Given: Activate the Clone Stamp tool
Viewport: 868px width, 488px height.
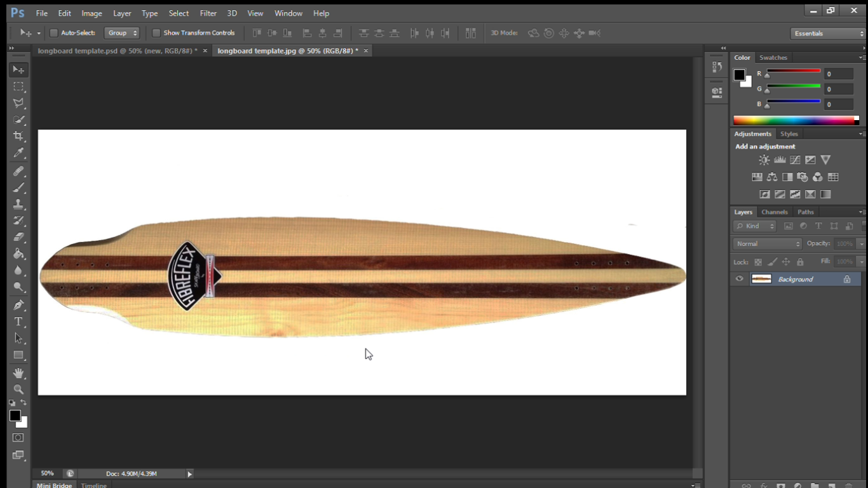Looking at the screenshot, I should (x=18, y=204).
